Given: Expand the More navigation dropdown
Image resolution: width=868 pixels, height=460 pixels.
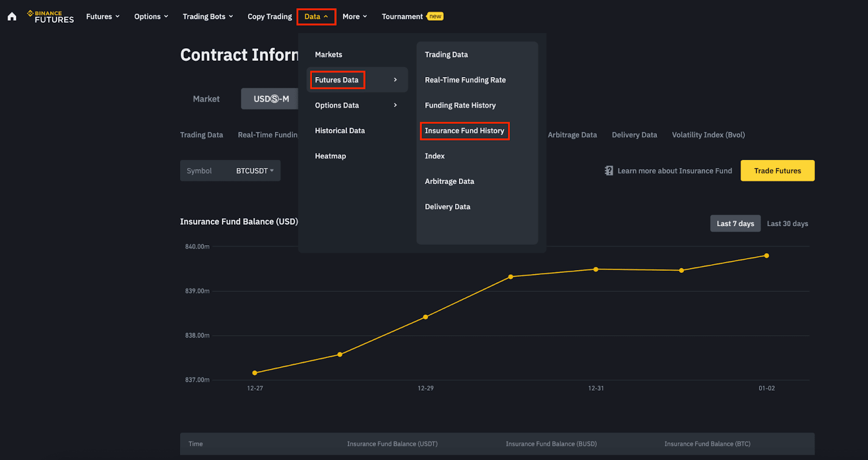Looking at the screenshot, I should (x=355, y=17).
